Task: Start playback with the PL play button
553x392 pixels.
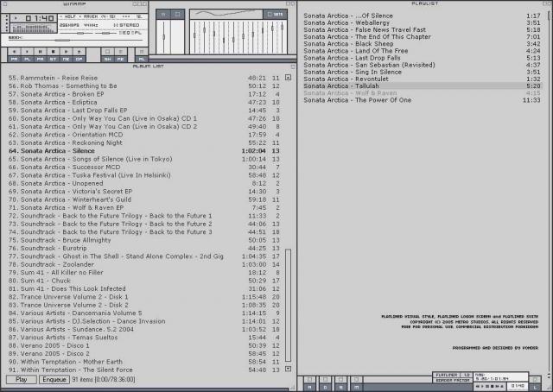Action: point(27,55)
